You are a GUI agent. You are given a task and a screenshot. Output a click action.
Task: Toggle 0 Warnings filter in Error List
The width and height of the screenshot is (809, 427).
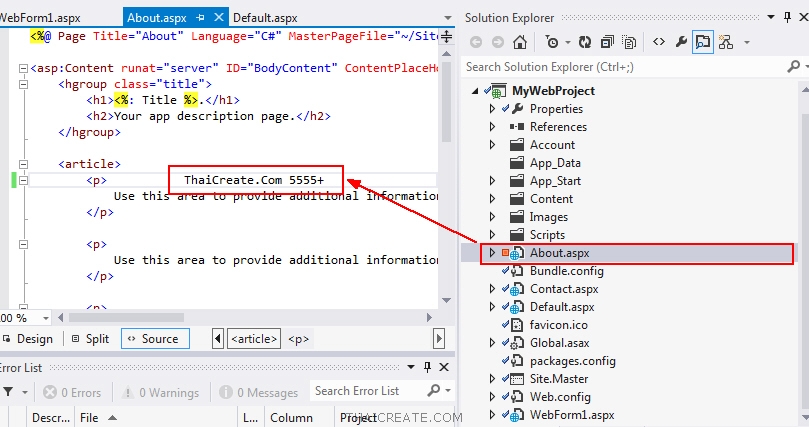point(160,392)
